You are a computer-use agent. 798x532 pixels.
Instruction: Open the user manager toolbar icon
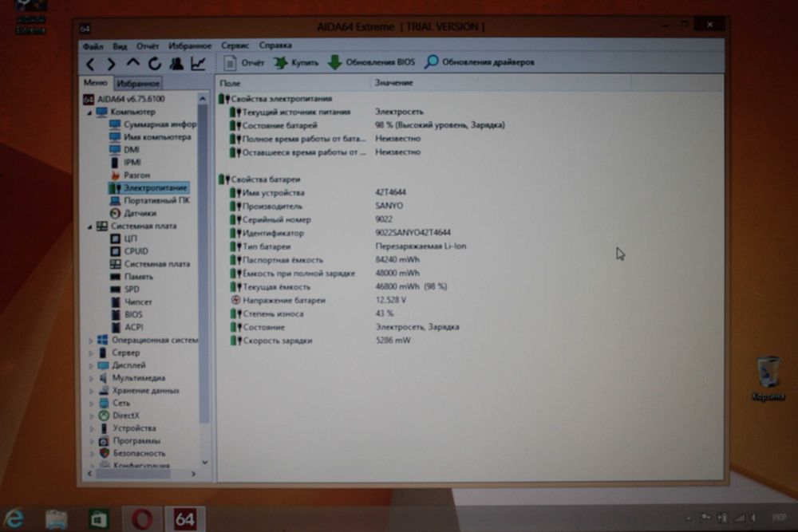(x=176, y=63)
